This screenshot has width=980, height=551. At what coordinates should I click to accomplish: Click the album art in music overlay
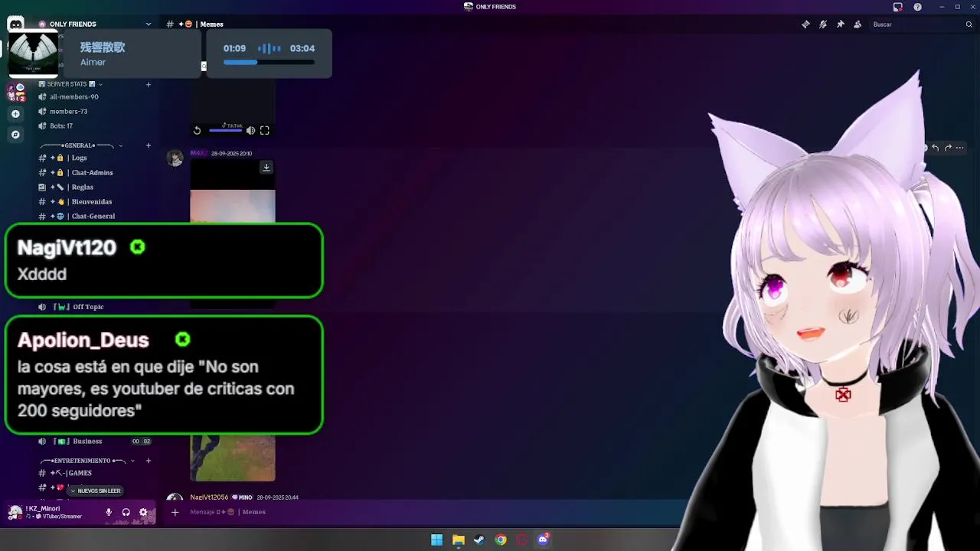click(x=34, y=54)
